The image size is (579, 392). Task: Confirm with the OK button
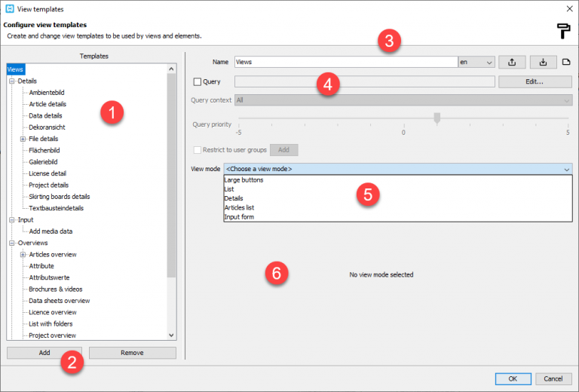coord(513,378)
